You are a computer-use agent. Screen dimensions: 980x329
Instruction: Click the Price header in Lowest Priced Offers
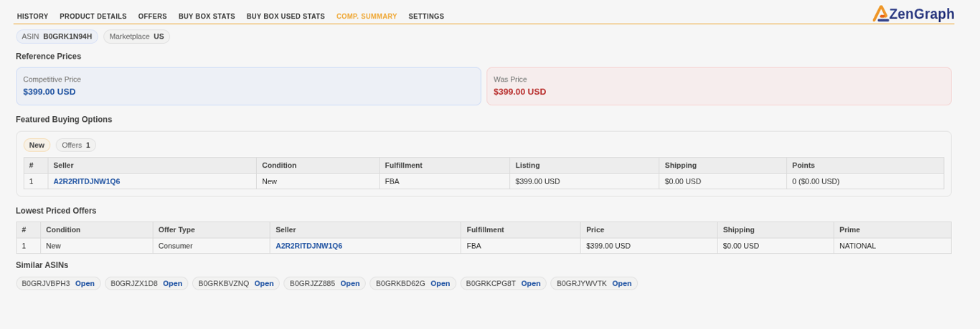coord(649,230)
